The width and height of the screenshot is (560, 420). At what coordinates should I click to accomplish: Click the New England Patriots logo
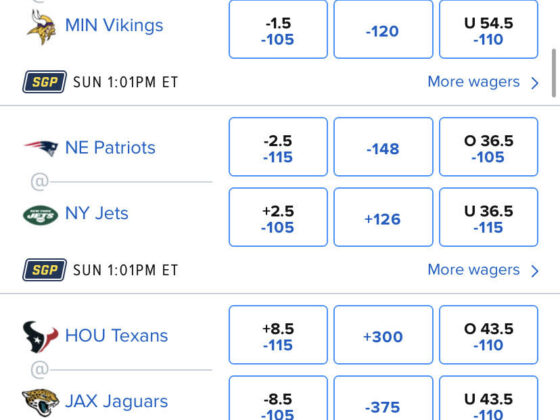coord(41,148)
